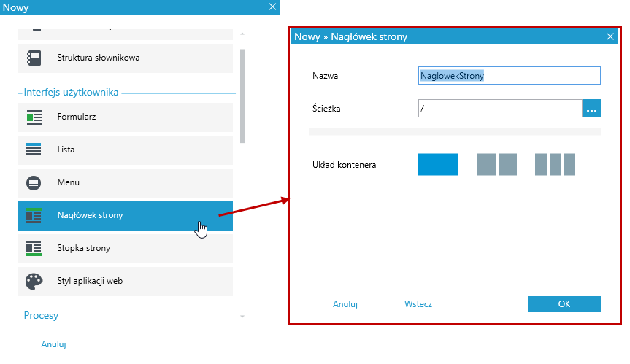Click the Ścieżka label

326,109
